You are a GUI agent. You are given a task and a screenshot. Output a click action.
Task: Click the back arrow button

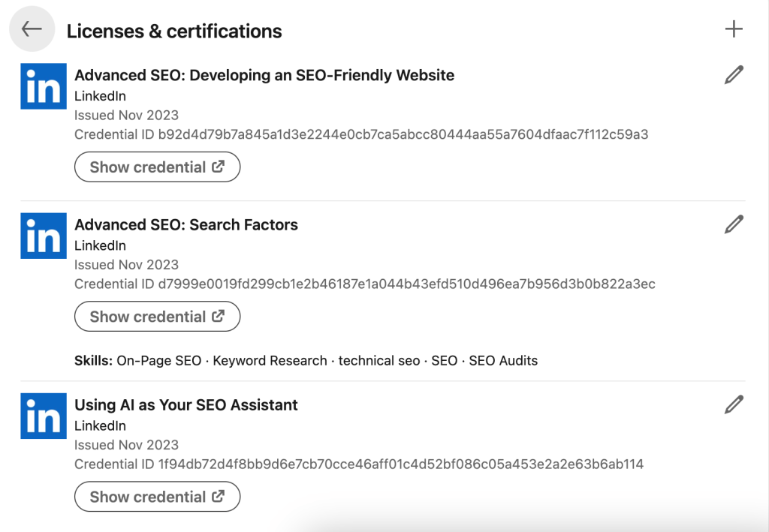(x=32, y=29)
